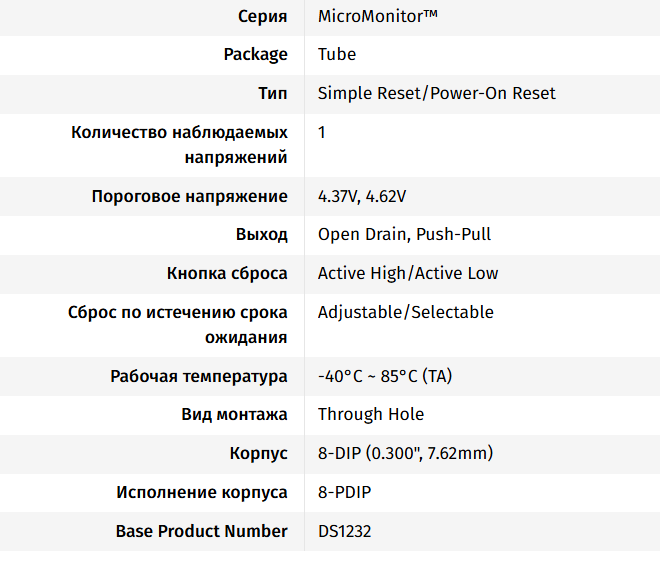Viewport: 660px width, 570px height.
Task: Click the "Active High/Active Low" value
Action: [x=408, y=273]
